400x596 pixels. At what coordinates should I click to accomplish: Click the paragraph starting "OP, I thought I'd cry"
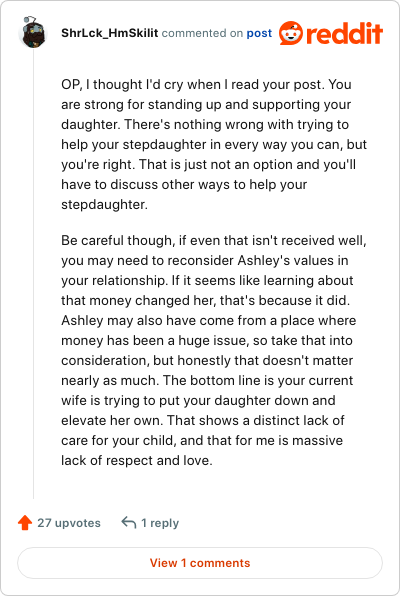coord(214,144)
